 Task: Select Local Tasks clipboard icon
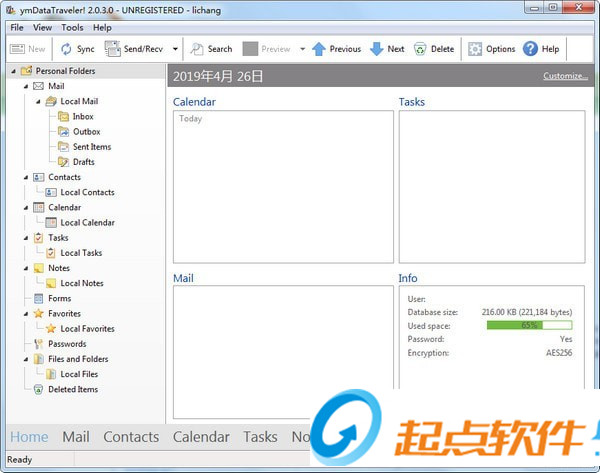pyautogui.click(x=51, y=253)
